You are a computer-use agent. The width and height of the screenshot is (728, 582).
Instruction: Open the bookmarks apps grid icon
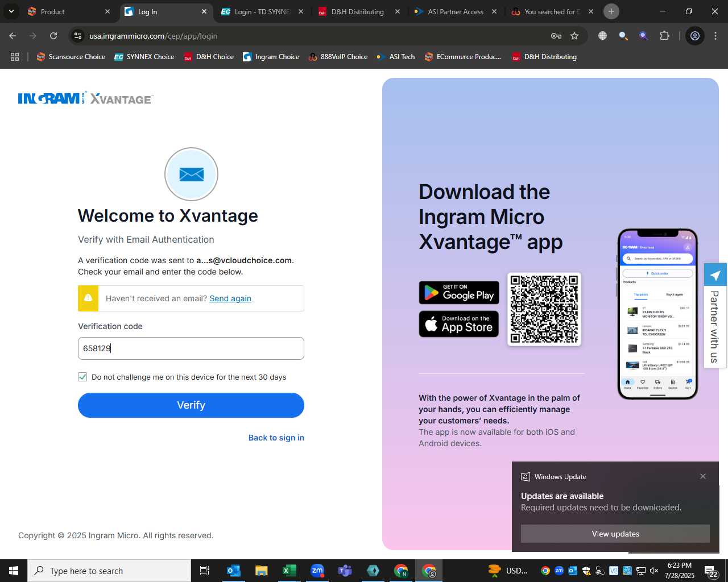tap(15, 57)
